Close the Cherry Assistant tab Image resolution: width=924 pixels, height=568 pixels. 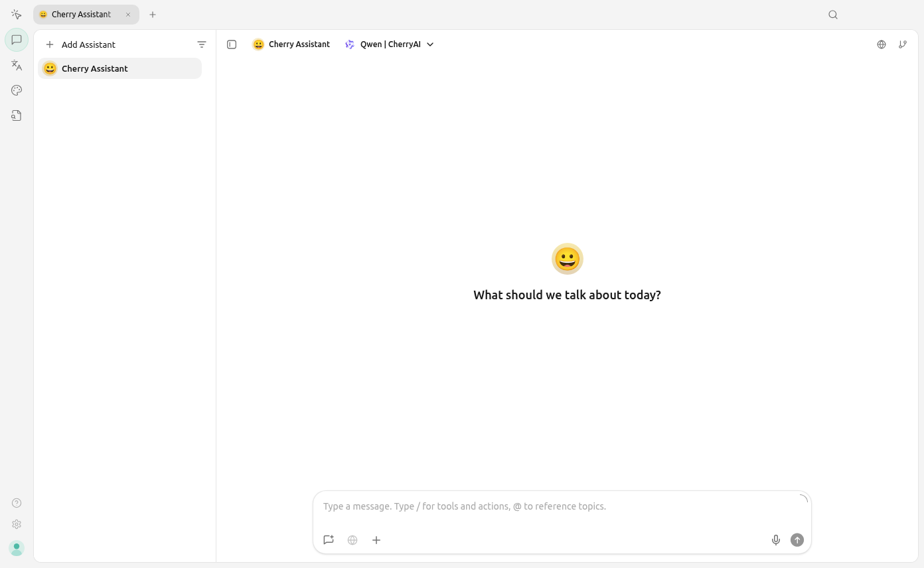click(x=128, y=15)
